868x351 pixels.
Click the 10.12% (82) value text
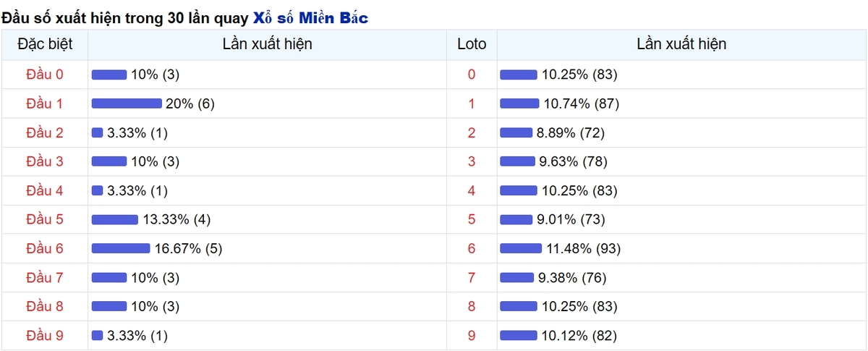pos(579,335)
